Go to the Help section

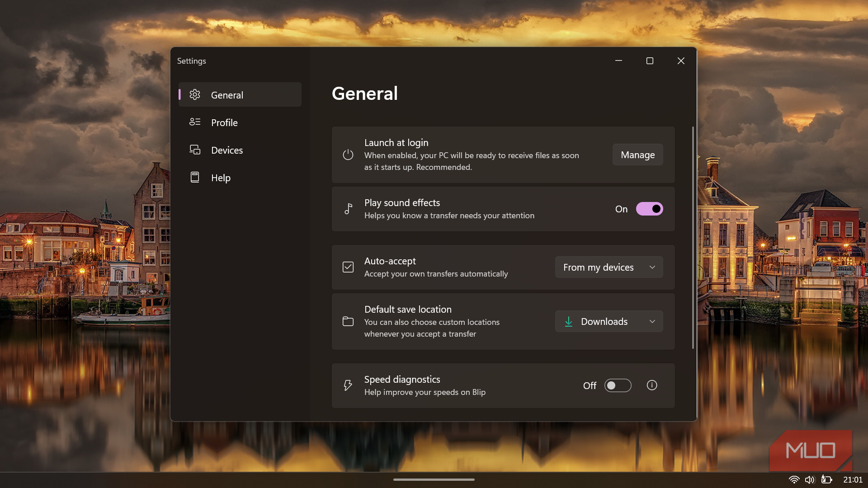tap(240, 178)
